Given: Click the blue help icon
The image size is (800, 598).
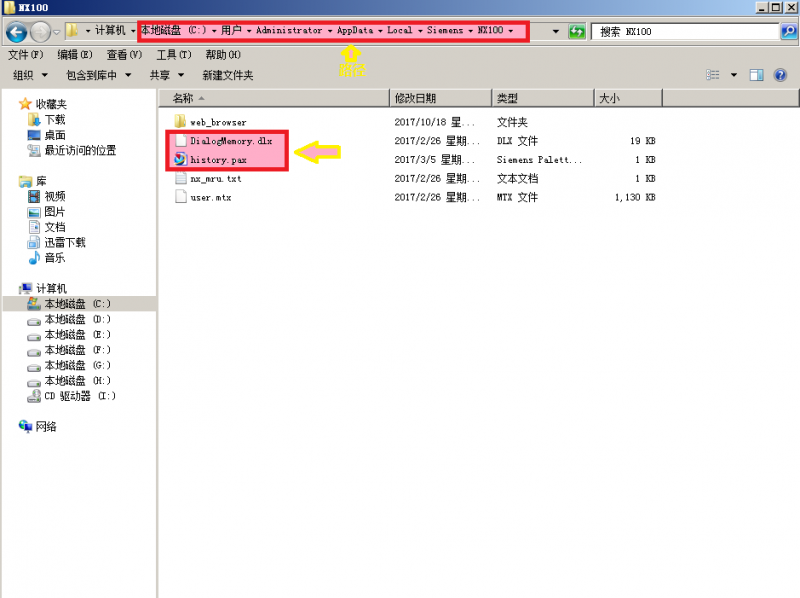Looking at the screenshot, I should [780, 75].
